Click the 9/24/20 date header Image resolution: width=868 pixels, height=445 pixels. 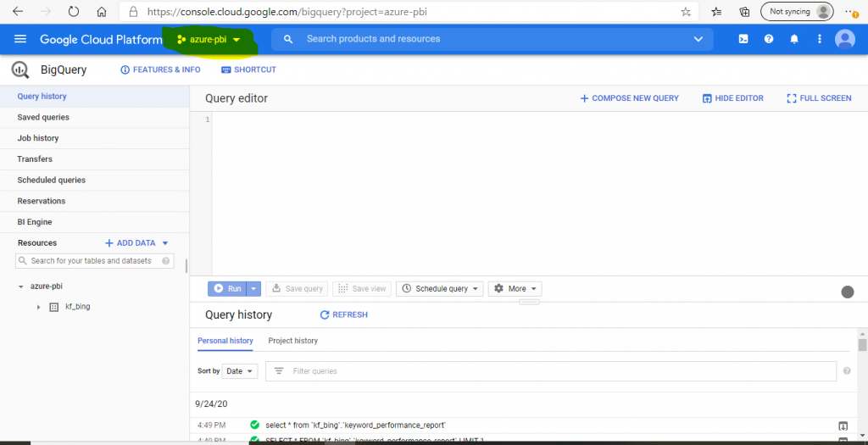[211, 404]
